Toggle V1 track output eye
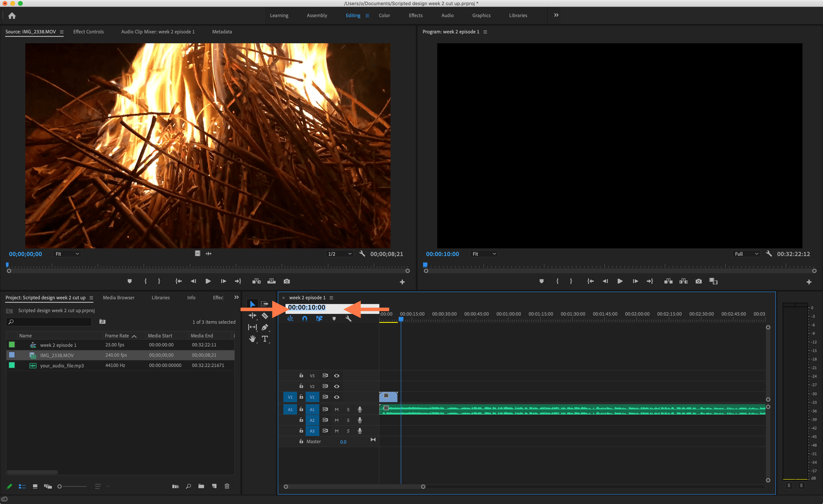Viewport: 823px width, 504px height. pyautogui.click(x=337, y=397)
